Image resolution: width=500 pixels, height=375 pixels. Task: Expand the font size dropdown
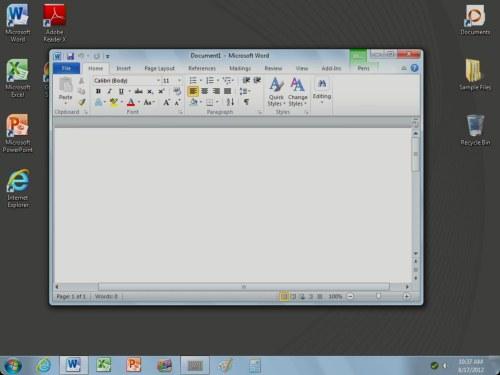tap(179, 81)
